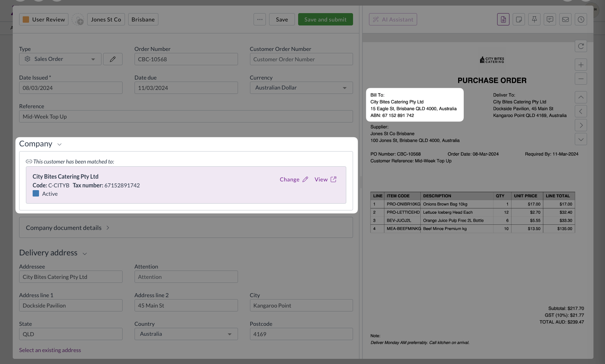Viewport: 605px width, 364px height.
Task: Go to next page with right arrow
Action: [x=581, y=125]
